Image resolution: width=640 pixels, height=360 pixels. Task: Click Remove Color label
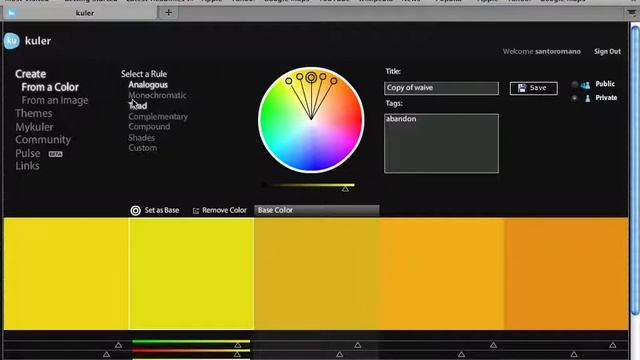(224, 210)
